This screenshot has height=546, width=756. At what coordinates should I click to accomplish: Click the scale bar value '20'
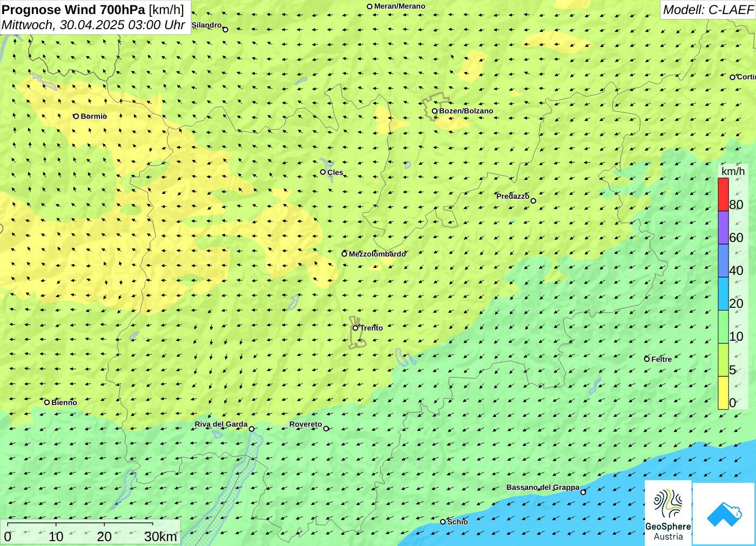coord(104,537)
